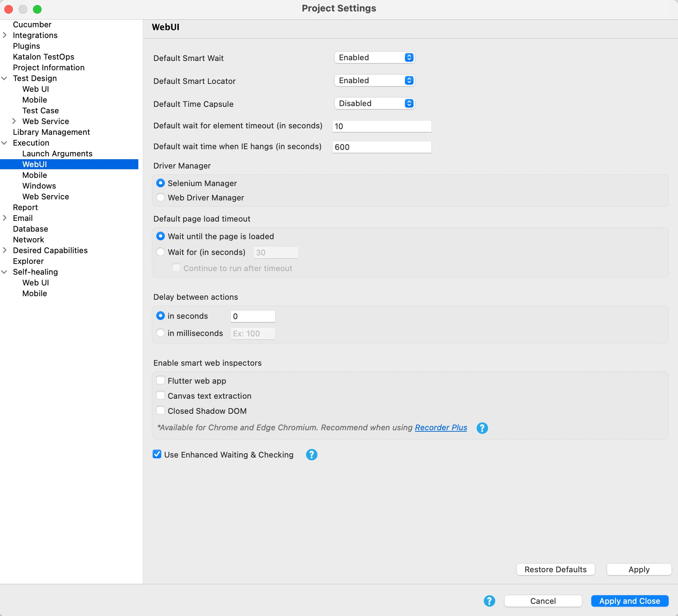Click Apply and Close
This screenshot has width=678, height=616.
click(630, 601)
